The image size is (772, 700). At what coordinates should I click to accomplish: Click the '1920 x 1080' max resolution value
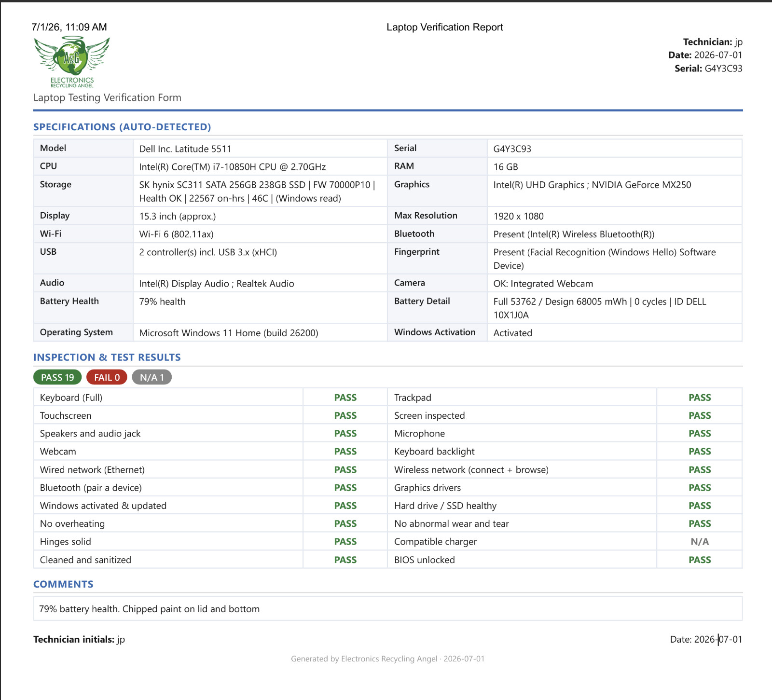(x=518, y=216)
